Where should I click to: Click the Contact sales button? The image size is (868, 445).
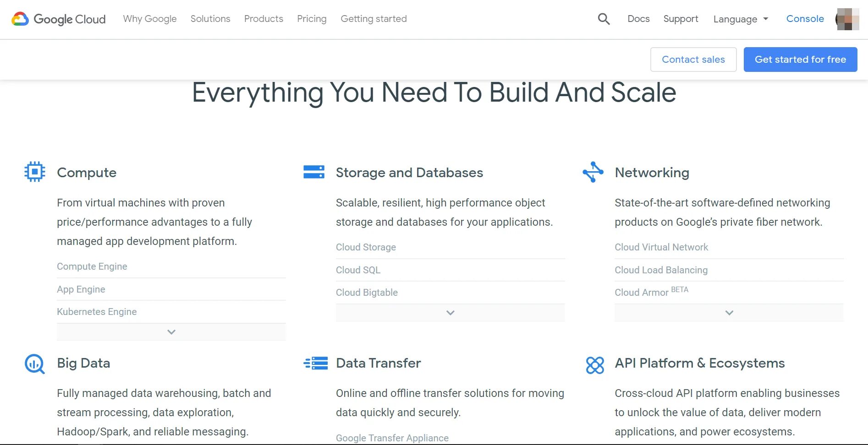[693, 60]
